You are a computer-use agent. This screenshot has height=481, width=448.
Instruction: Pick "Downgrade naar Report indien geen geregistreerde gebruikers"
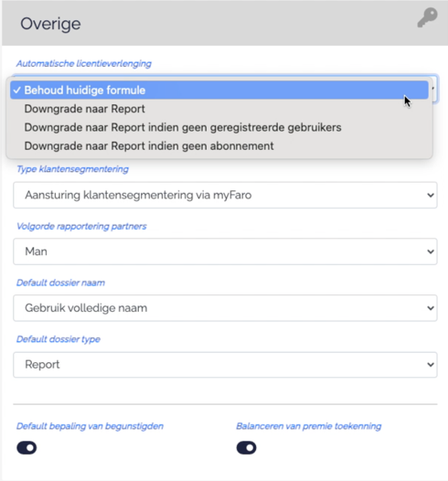(x=219, y=127)
